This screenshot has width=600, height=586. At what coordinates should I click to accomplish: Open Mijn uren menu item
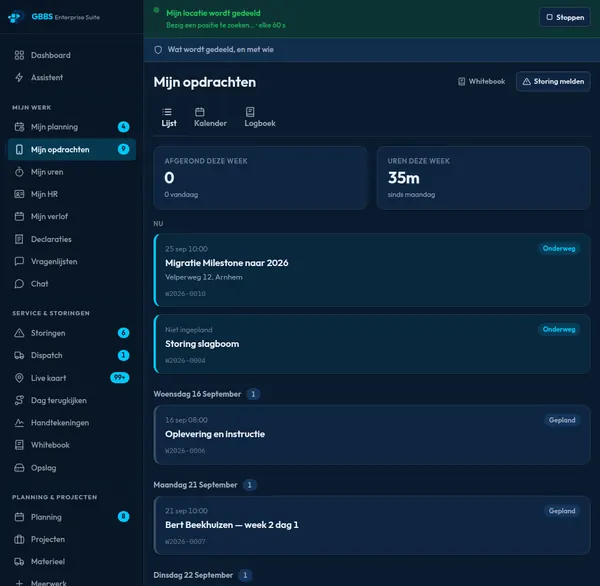(72, 172)
